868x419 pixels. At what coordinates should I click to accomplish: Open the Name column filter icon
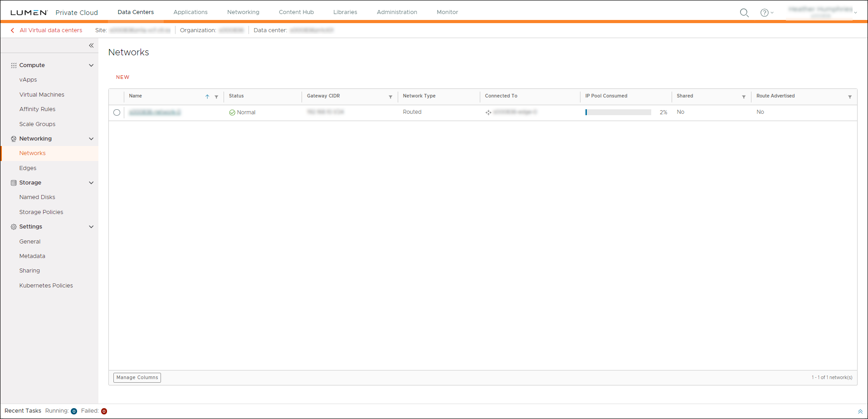click(x=216, y=97)
